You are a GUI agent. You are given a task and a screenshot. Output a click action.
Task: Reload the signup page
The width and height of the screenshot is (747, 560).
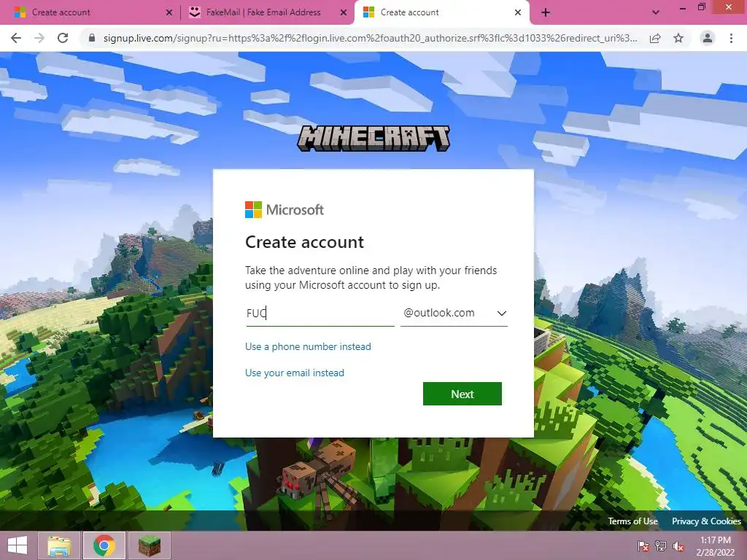point(63,38)
